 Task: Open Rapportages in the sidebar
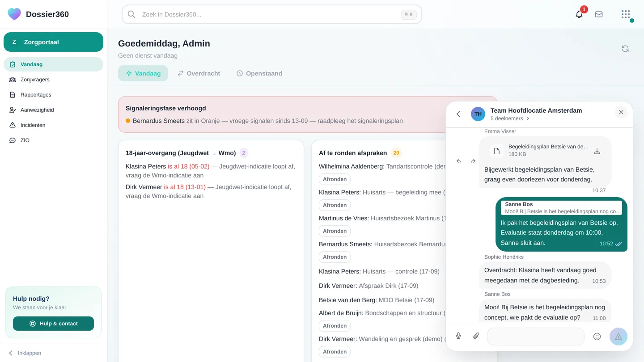pyautogui.click(x=53, y=95)
